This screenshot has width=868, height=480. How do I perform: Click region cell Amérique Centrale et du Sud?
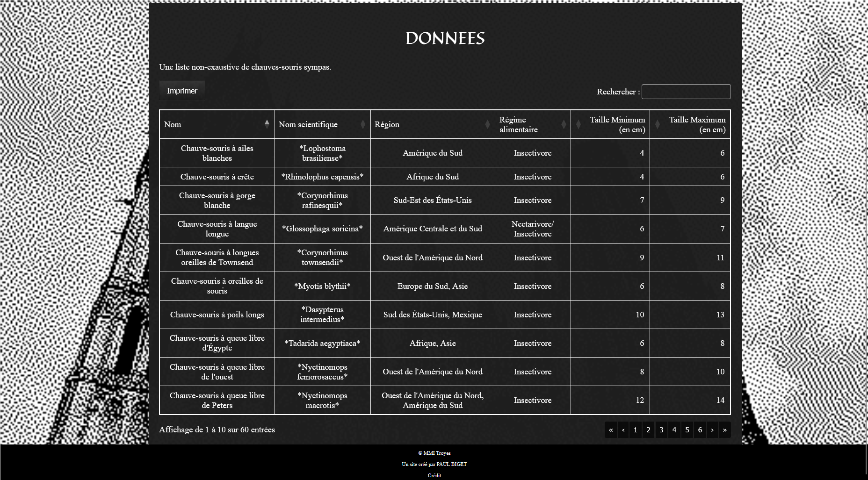(433, 229)
